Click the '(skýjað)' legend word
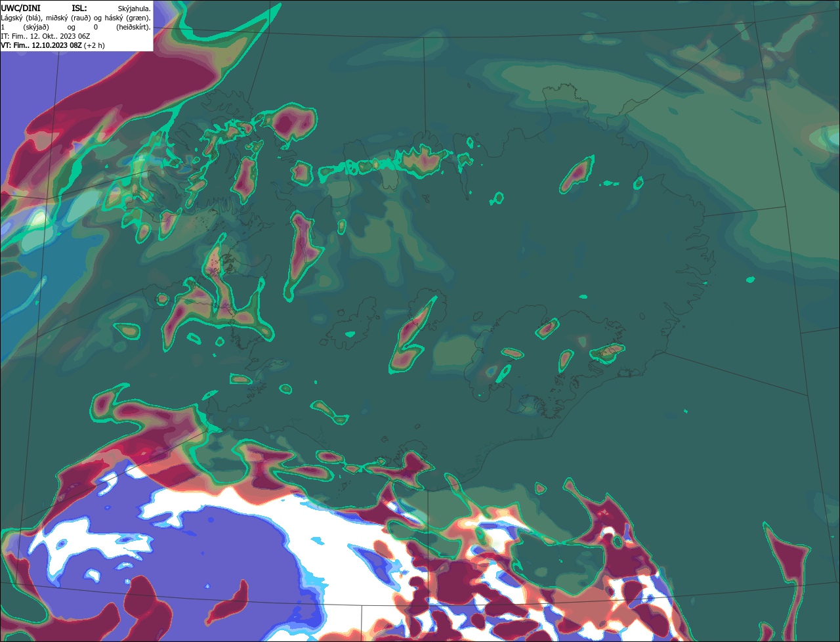Screen dimensions: 840x642 click(x=36, y=27)
